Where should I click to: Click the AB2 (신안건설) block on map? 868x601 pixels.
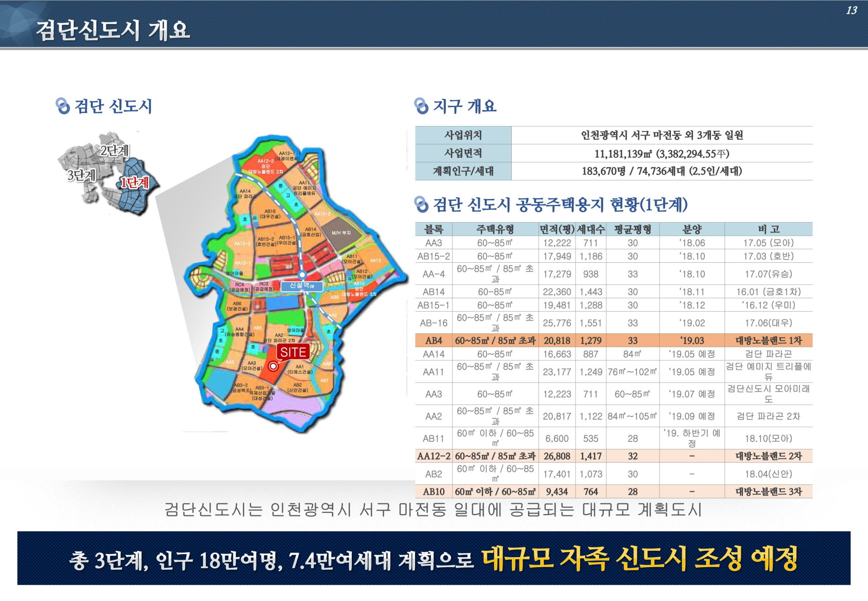pos(297,388)
